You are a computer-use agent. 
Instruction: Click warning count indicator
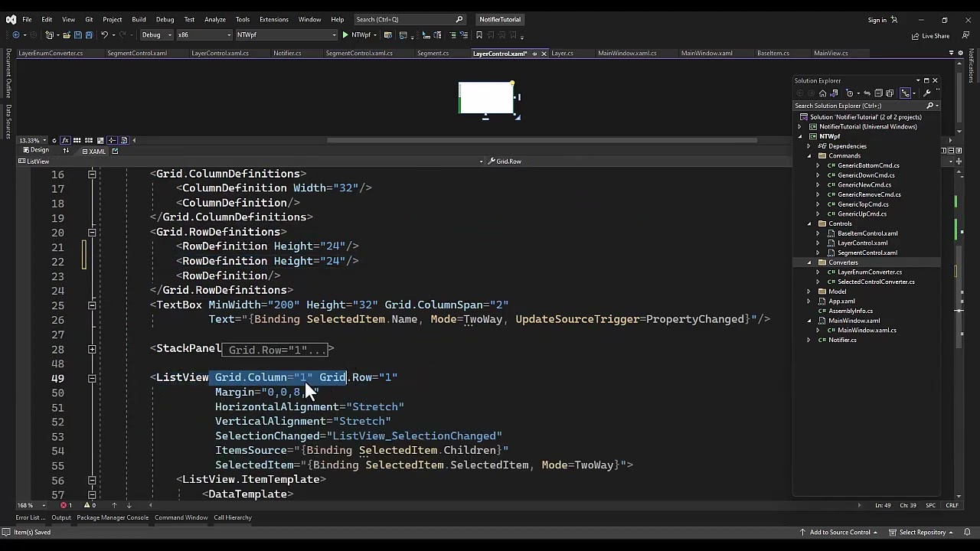90,505
